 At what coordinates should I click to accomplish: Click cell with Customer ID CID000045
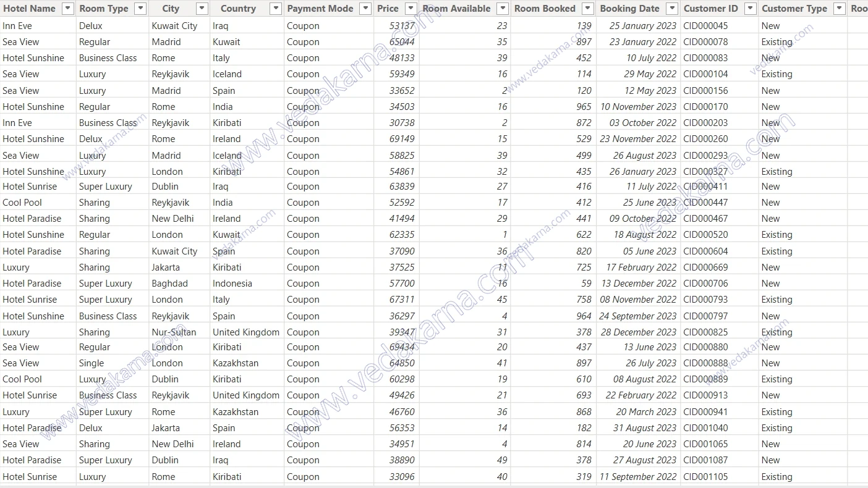pyautogui.click(x=705, y=26)
